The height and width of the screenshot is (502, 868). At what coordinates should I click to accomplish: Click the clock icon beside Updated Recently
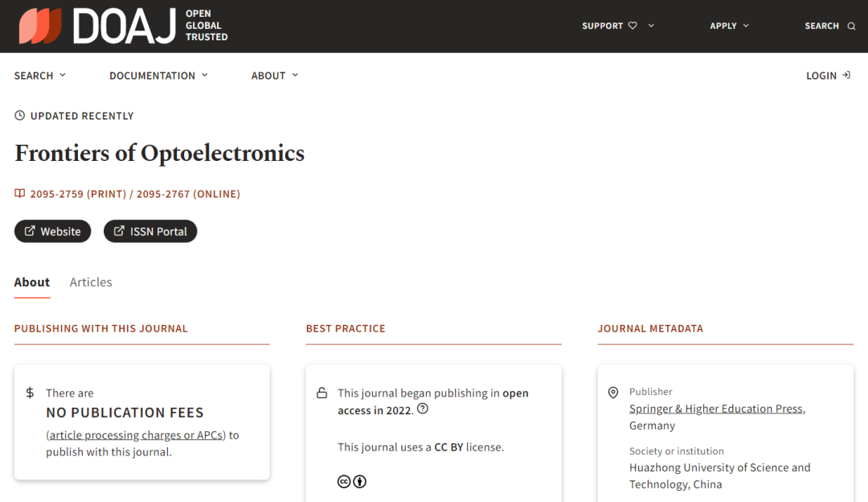click(x=20, y=115)
